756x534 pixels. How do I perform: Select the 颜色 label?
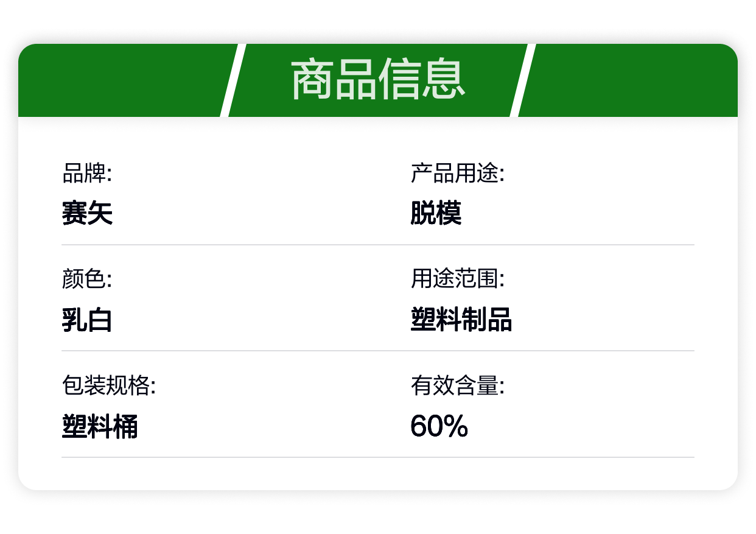pyautogui.click(x=87, y=279)
